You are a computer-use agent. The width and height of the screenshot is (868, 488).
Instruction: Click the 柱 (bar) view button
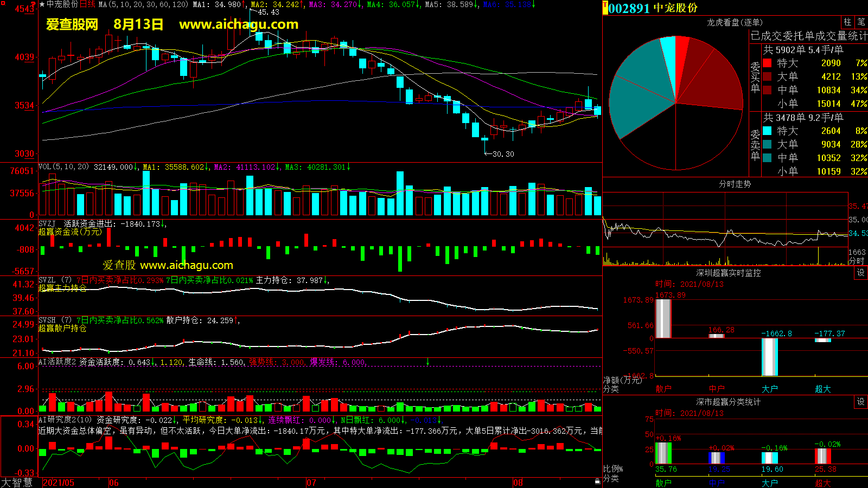point(847,22)
